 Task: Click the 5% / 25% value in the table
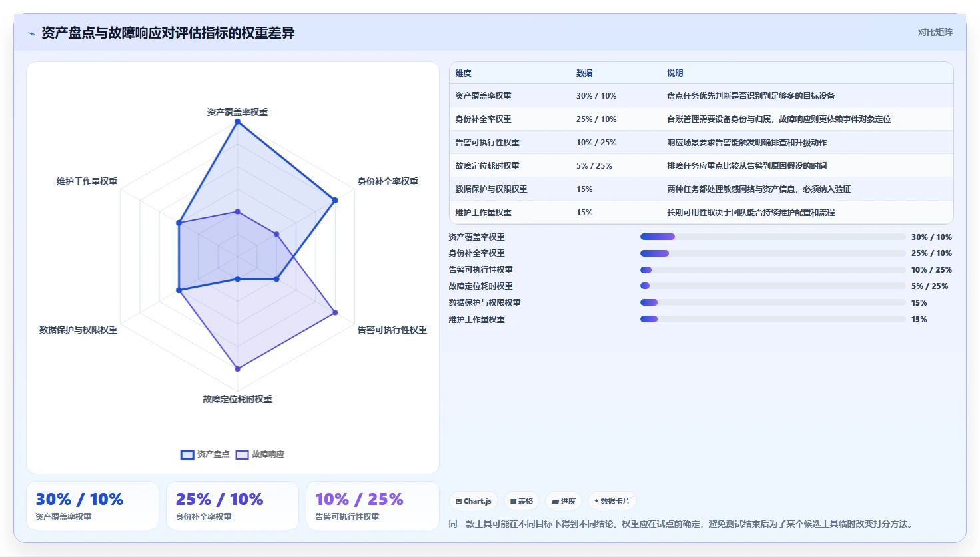pyautogui.click(x=594, y=166)
